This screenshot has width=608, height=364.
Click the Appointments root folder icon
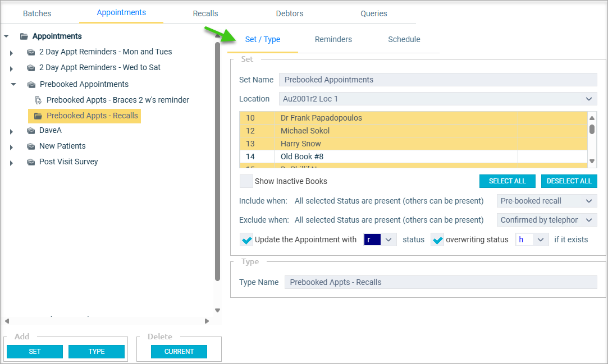coord(24,36)
